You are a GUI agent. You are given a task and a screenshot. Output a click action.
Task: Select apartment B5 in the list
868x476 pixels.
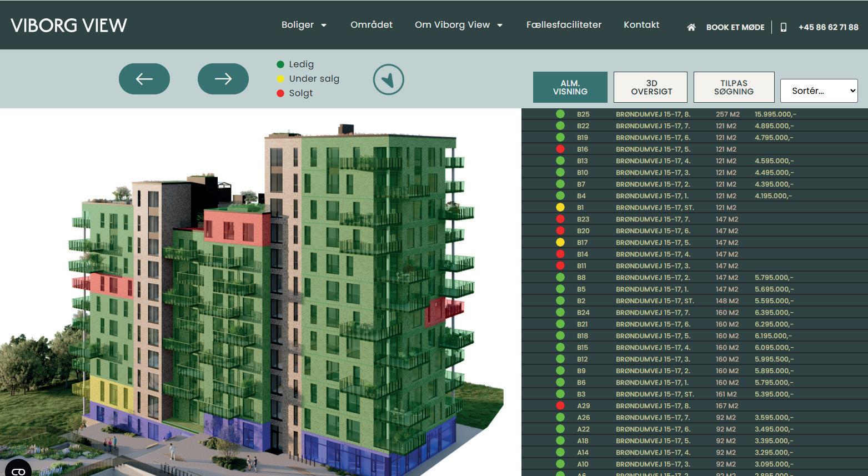click(x=695, y=289)
